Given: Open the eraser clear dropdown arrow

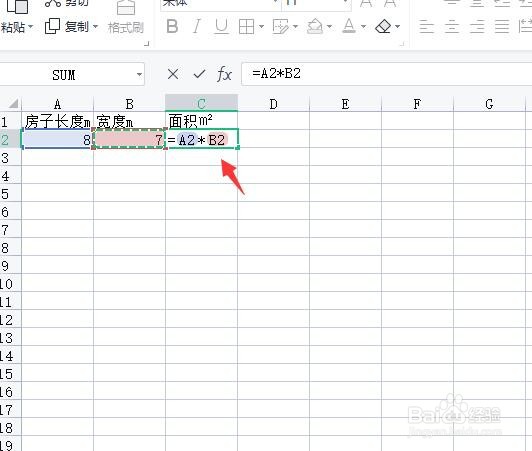Looking at the screenshot, I should pos(397,26).
